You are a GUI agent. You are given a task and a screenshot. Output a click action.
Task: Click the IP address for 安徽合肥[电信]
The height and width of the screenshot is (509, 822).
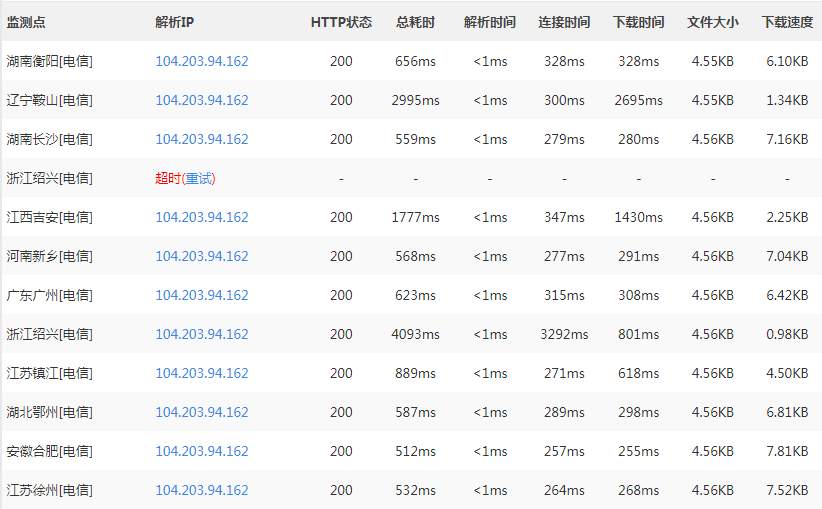point(202,452)
